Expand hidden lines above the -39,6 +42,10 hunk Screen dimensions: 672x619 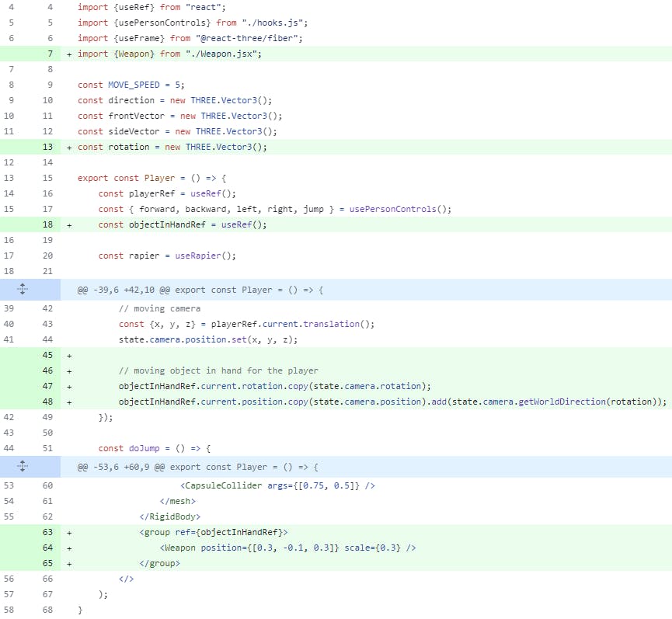tap(22, 290)
